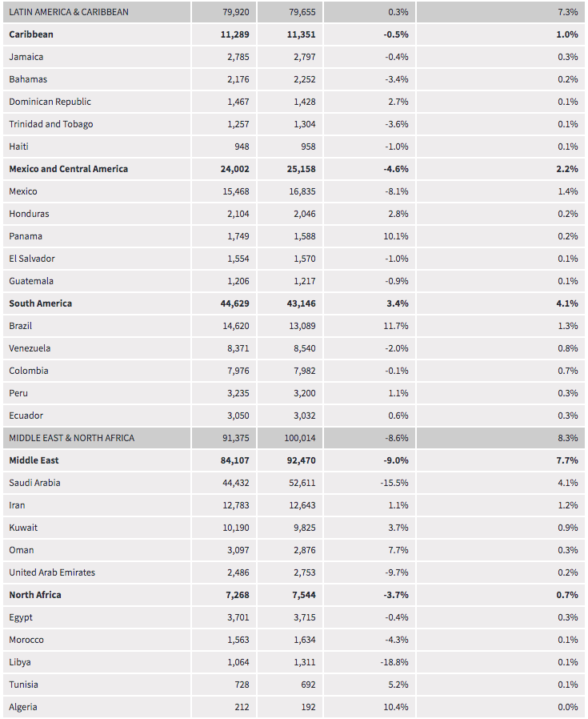Click the Jamaica country name
Viewport: 588px width, 719px height.
26,57
